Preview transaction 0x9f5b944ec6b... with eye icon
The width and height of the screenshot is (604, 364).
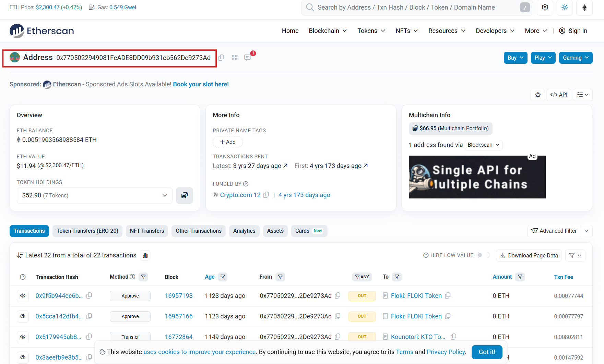(23, 295)
